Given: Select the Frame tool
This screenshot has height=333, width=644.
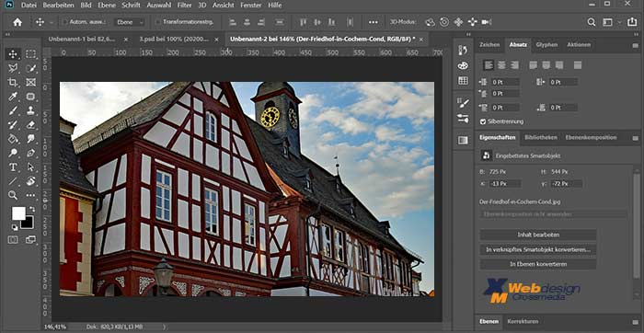Looking at the screenshot, I should (x=30, y=82).
